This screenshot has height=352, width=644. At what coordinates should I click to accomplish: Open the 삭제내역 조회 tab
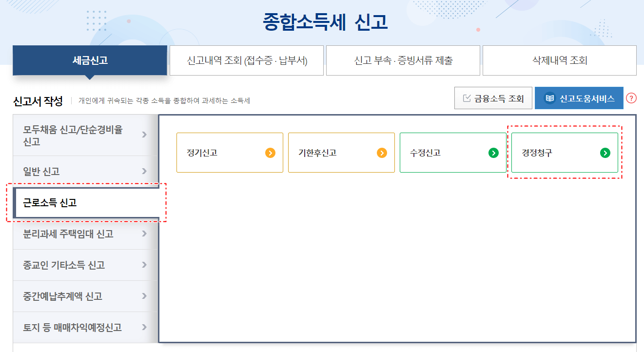pyautogui.click(x=559, y=60)
